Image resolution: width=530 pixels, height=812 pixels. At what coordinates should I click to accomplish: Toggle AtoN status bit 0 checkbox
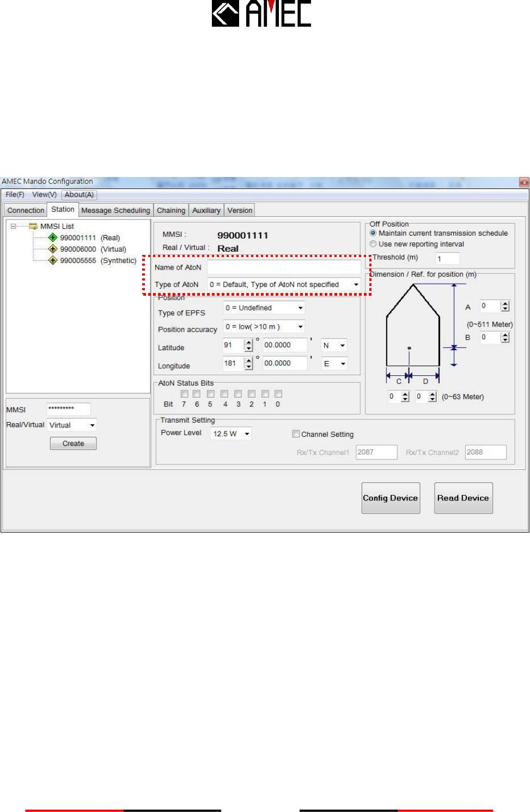278,394
